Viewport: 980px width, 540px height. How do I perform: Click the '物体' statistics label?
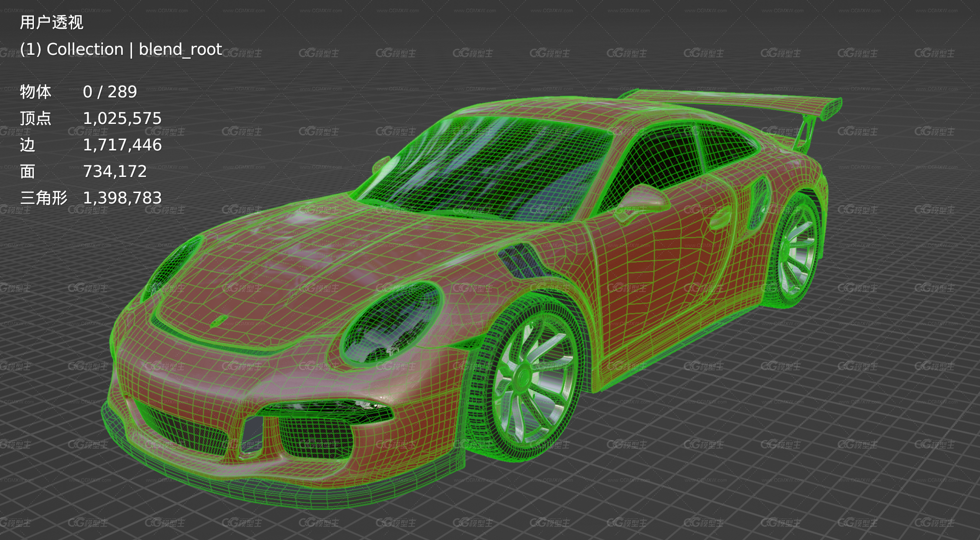click(x=36, y=92)
